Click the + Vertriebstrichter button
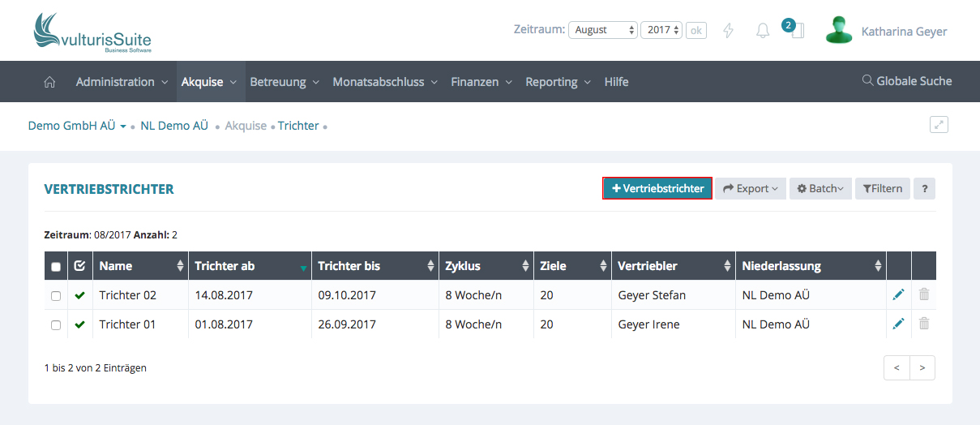The height and width of the screenshot is (425, 980). (657, 188)
